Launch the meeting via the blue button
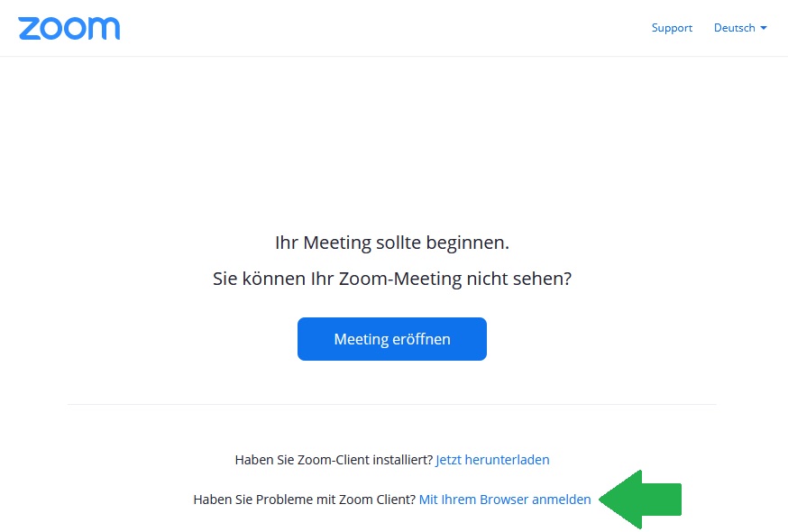788x532 pixels. 392,339
